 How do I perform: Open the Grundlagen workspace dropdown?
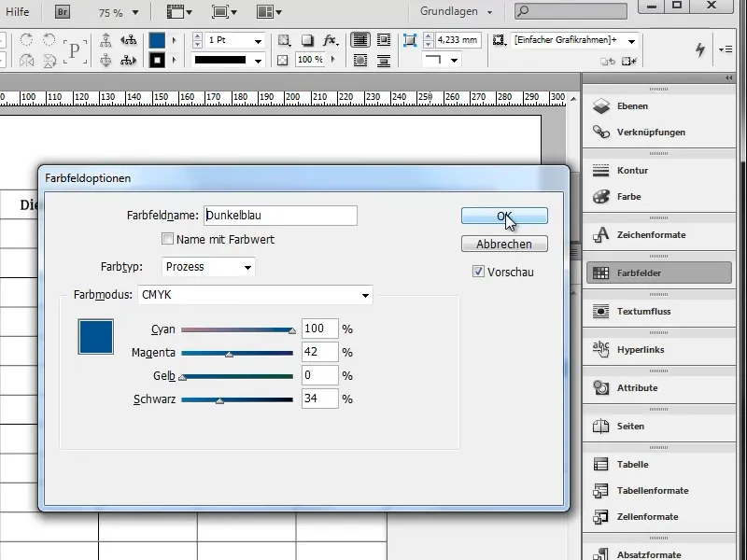456,11
